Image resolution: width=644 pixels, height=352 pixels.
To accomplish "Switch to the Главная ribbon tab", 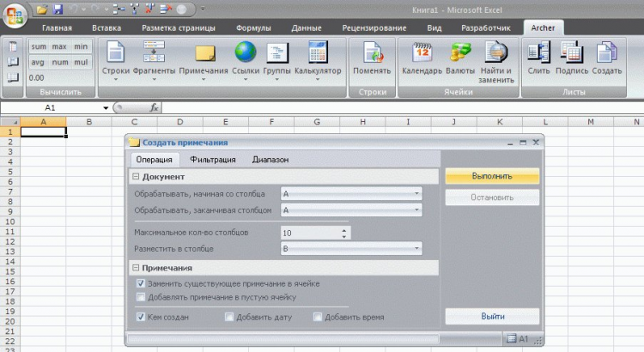I will tap(57, 28).
